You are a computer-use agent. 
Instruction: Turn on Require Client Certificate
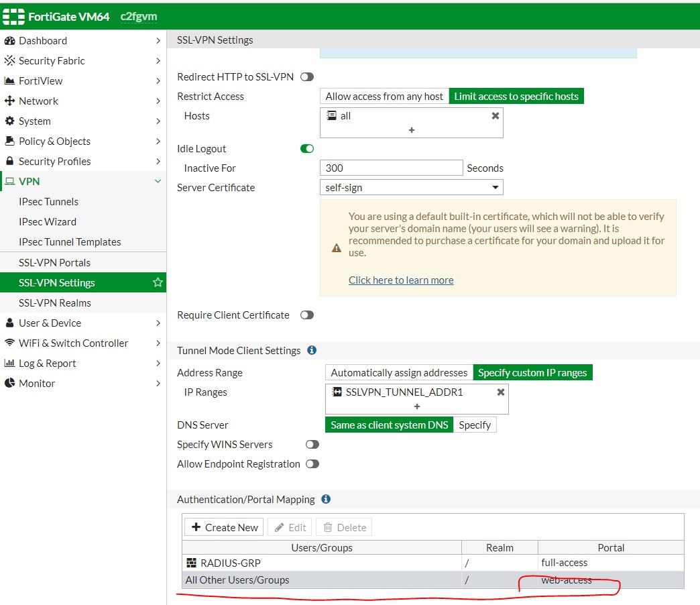coord(307,315)
